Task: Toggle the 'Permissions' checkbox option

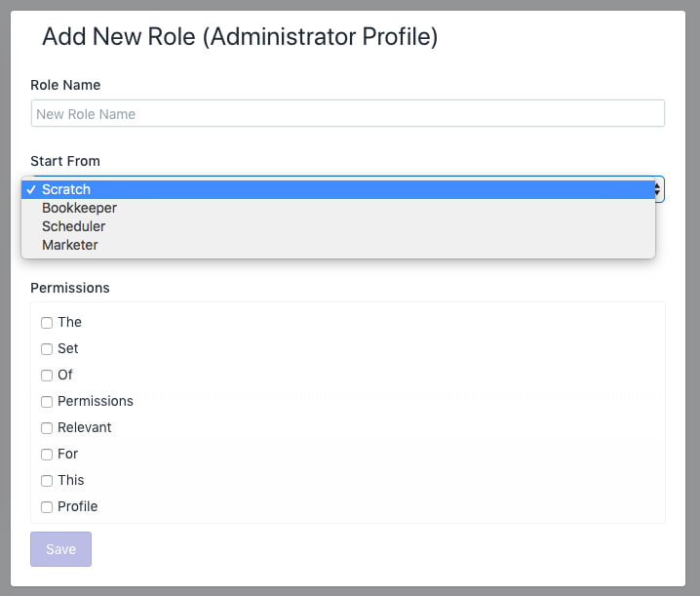Action: tap(47, 402)
